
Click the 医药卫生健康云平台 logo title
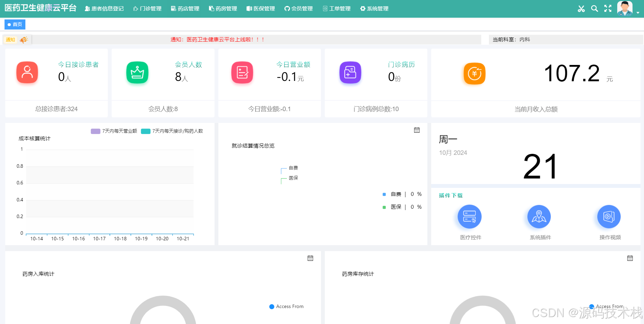[x=40, y=8]
